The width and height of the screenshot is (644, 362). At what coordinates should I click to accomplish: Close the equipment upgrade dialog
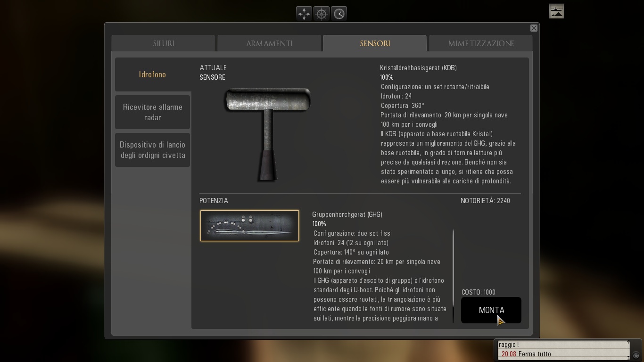click(534, 28)
